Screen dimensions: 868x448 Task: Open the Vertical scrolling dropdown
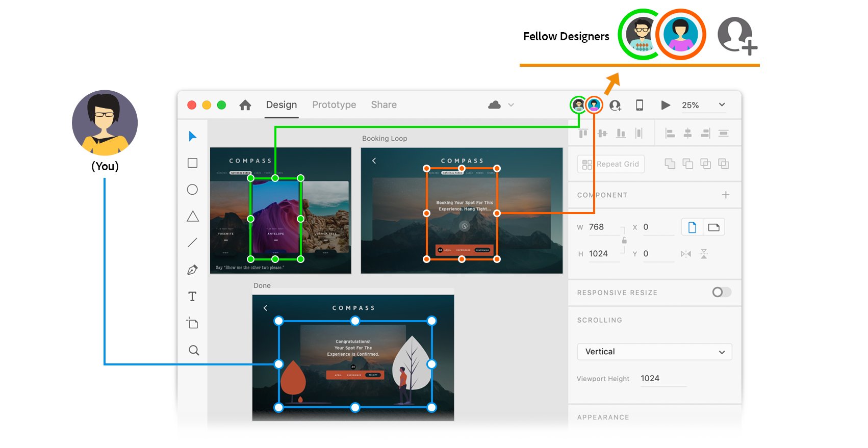point(654,352)
